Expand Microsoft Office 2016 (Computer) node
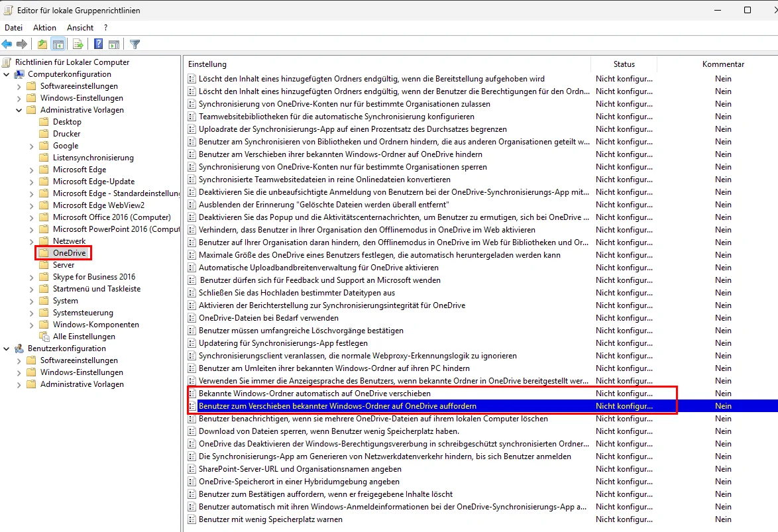 coord(32,217)
